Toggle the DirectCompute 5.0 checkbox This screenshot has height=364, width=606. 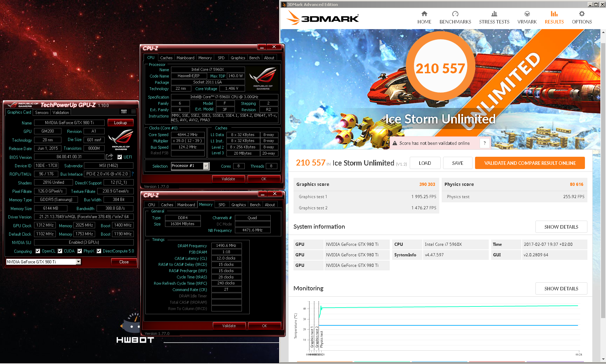point(99,251)
